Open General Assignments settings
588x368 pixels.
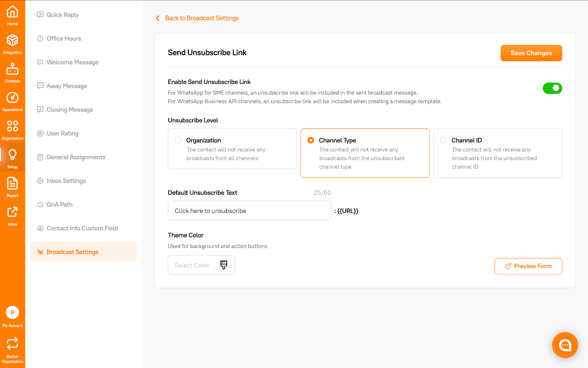pyautogui.click(x=84, y=157)
